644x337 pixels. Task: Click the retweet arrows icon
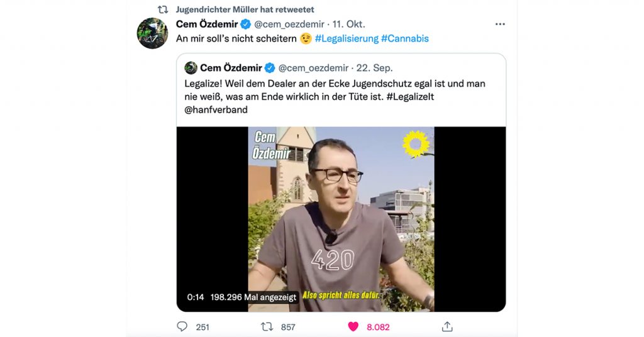point(266,326)
